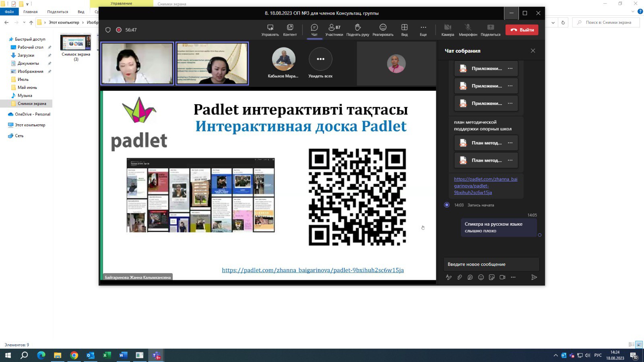Open Google Chrome from taskbar

click(x=74, y=355)
